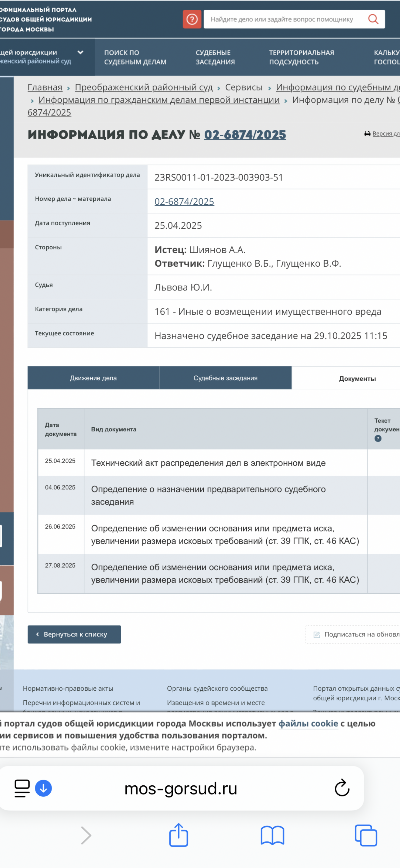The height and width of the screenshot is (868, 400).
Task: Tap the Safari forward arrow
Action: click(x=86, y=835)
